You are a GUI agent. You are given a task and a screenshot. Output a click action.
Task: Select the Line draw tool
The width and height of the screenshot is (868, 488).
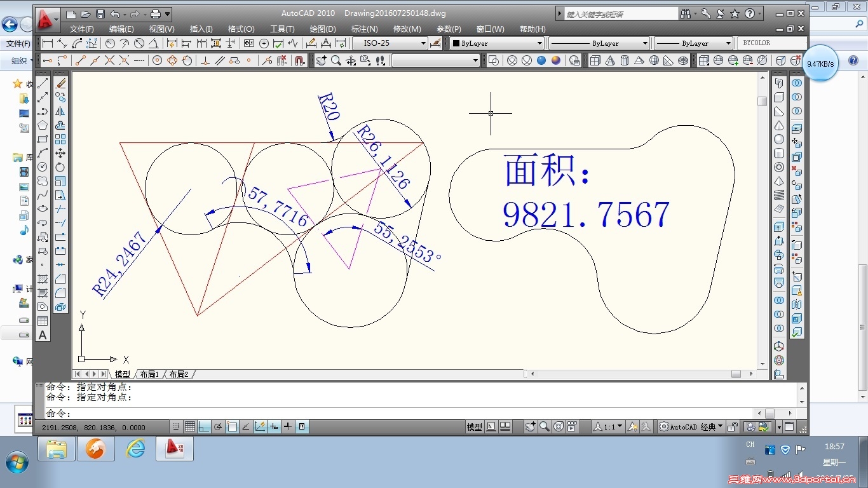[x=43, y=83]
